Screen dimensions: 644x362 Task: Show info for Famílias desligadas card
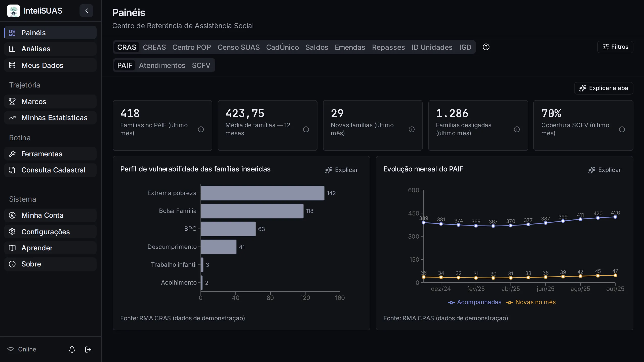tap(517, 129)
